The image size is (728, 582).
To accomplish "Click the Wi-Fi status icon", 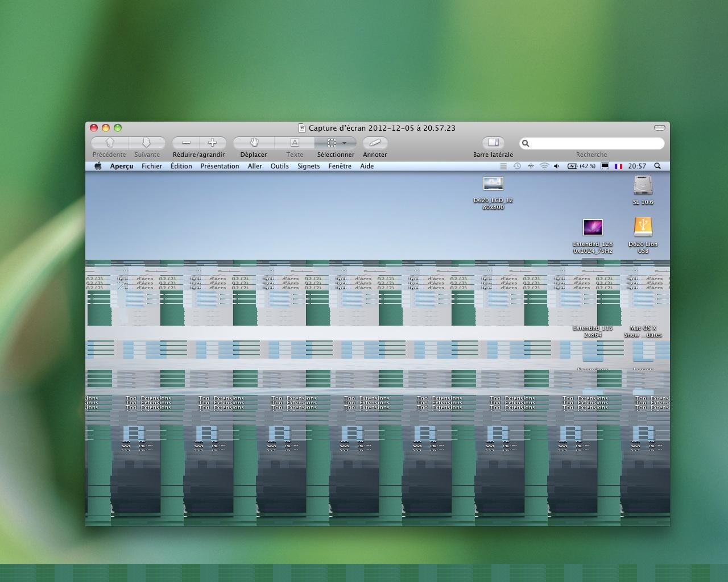I will 544,166.
